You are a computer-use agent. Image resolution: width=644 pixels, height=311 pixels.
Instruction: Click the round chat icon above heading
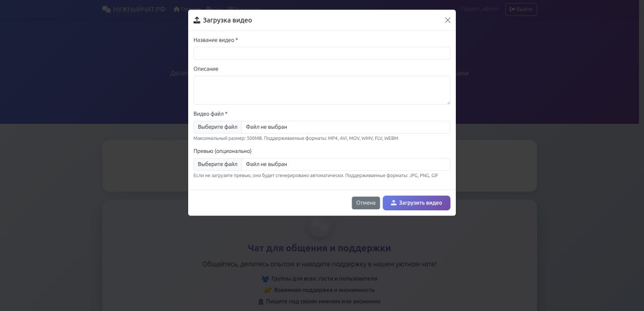coord(319,225)
